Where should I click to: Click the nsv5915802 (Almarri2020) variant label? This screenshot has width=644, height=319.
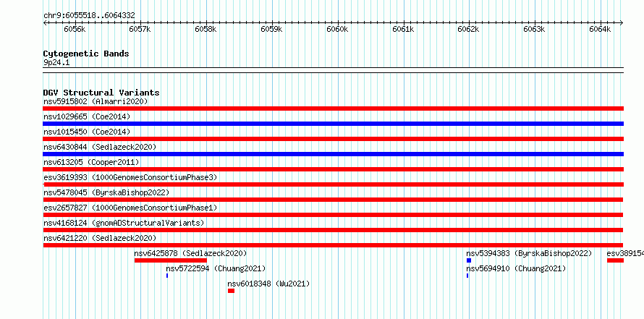[x=96, y=101]
